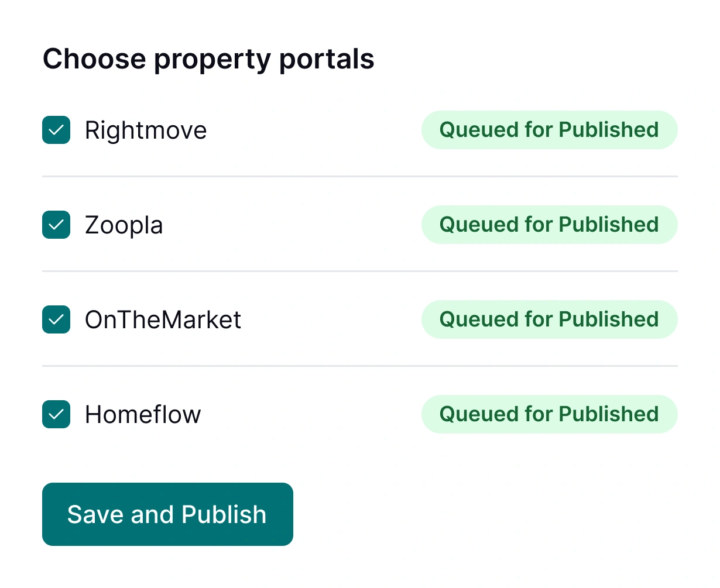Click the Save and Publish button
Viewport: 720px width, 588px height.
tap(167, 514)
